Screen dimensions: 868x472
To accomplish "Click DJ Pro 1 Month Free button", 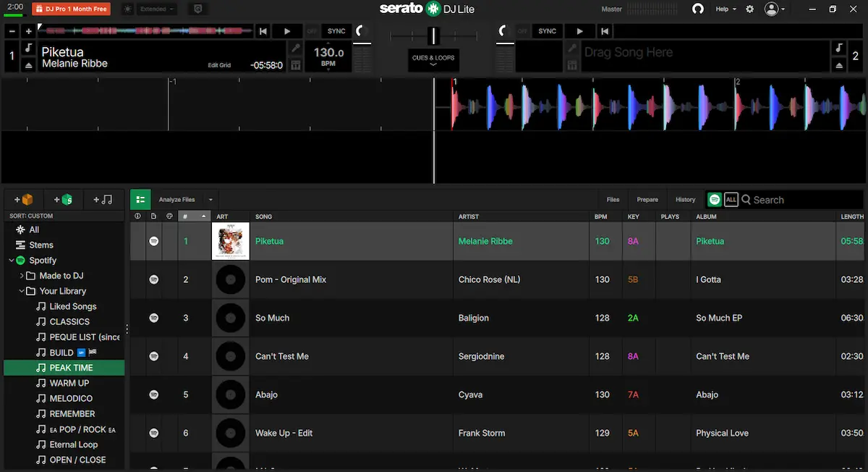I will click(x=71, y=9).
